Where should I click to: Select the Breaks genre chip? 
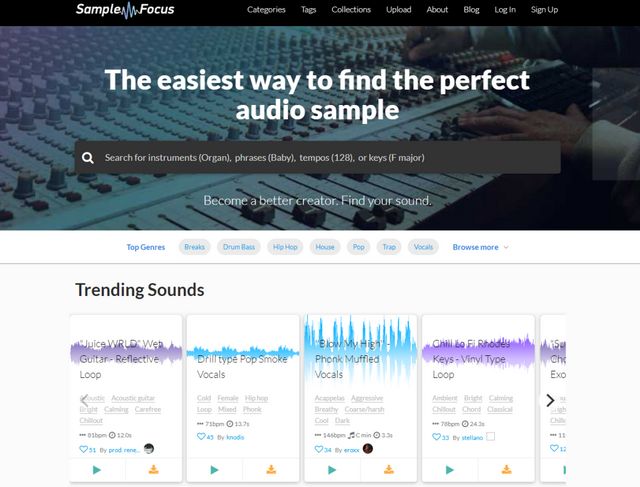tap(194, 247)
